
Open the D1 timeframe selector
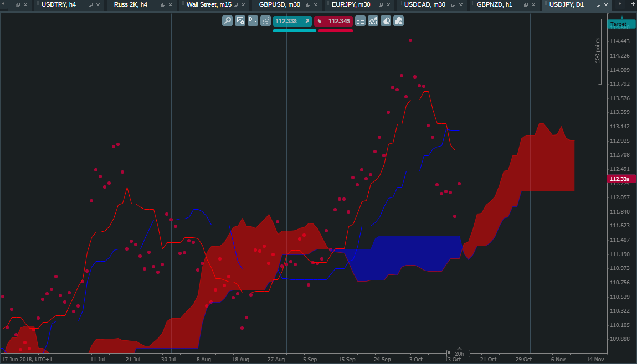(253, 20)
